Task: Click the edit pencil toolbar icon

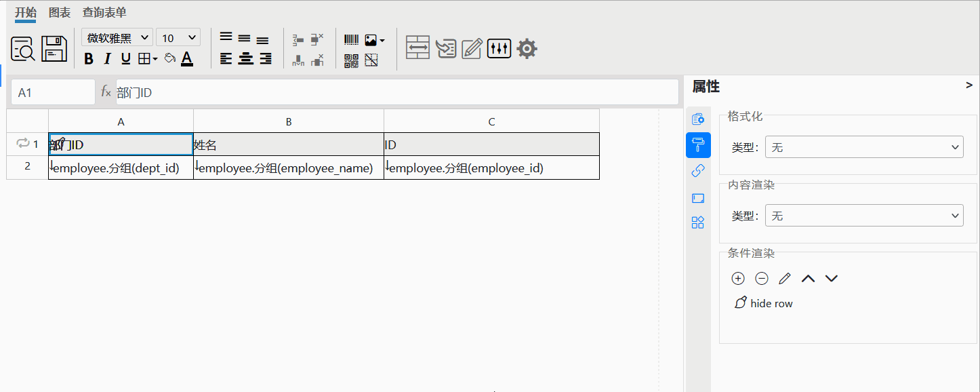Action: pos(472,48)
